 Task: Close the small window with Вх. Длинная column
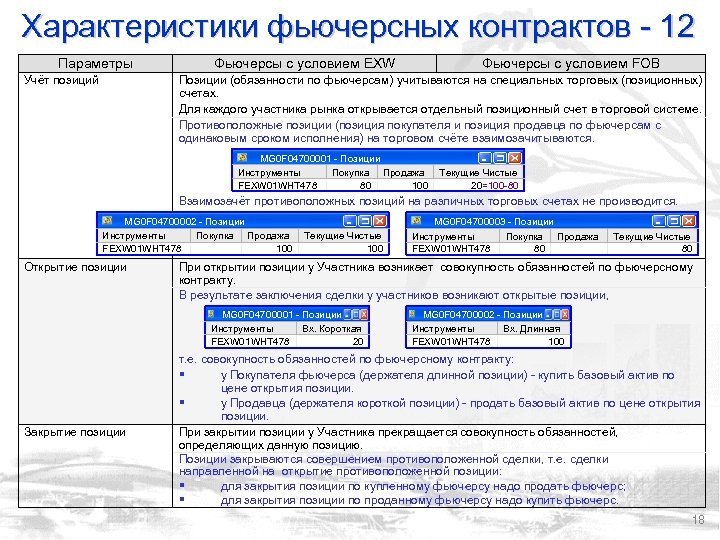(565, 315)
